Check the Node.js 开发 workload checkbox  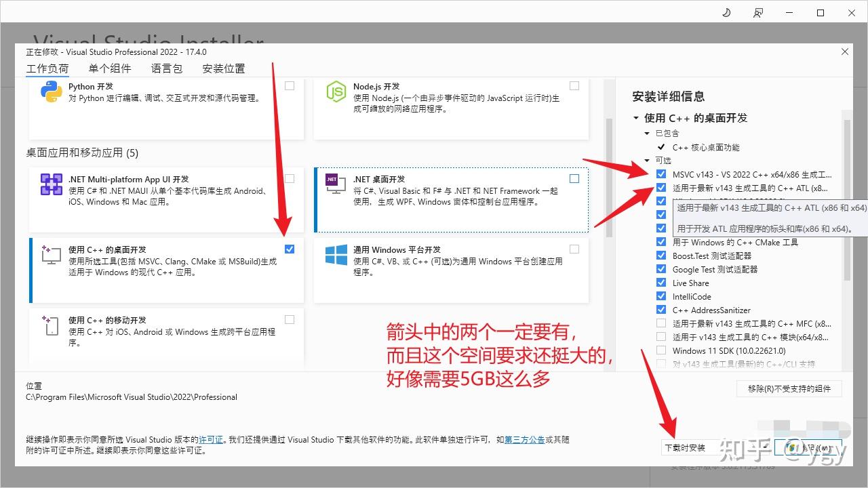click(x=574, y=86)
